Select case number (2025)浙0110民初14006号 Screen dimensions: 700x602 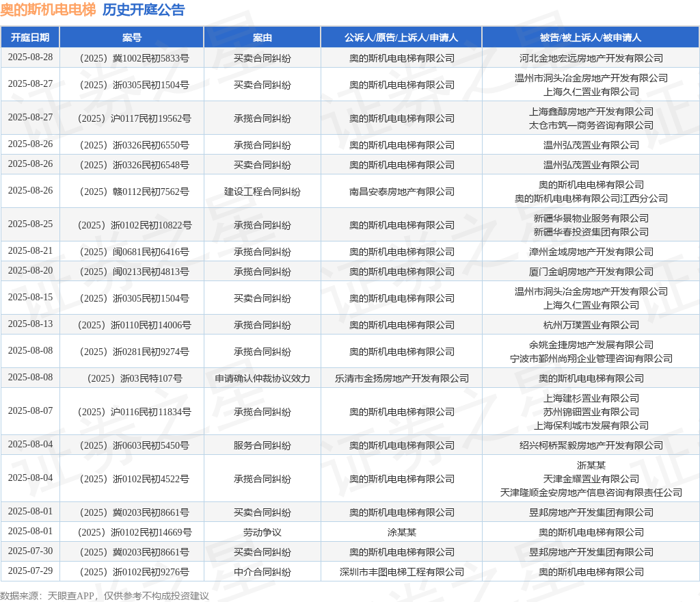134,325
